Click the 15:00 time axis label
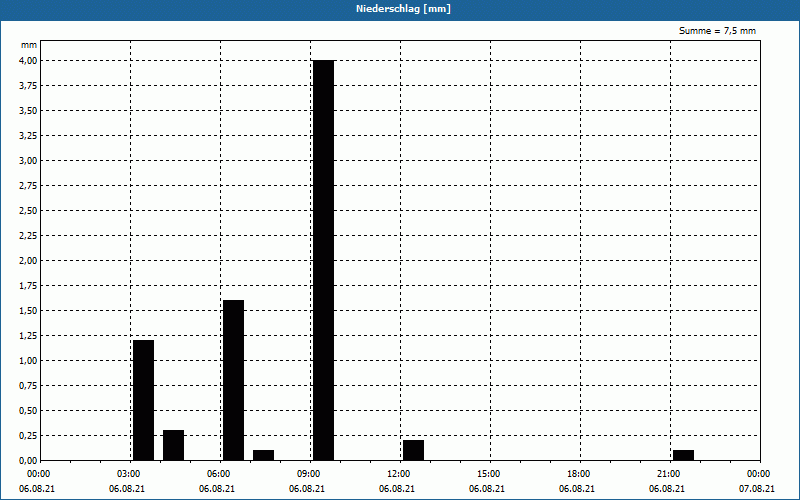Screen dimensions: 800x500 489,474
